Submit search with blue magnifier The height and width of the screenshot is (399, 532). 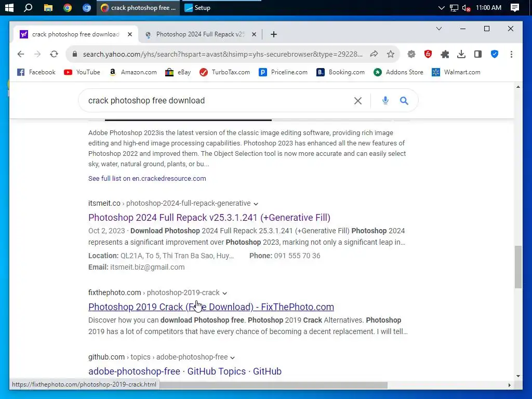(404, 100)
